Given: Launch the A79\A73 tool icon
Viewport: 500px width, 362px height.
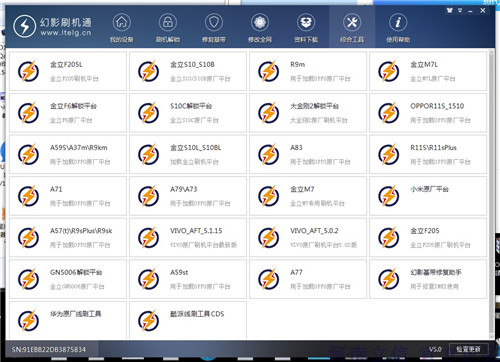Looking at the screenshot, I should point(148,196).
